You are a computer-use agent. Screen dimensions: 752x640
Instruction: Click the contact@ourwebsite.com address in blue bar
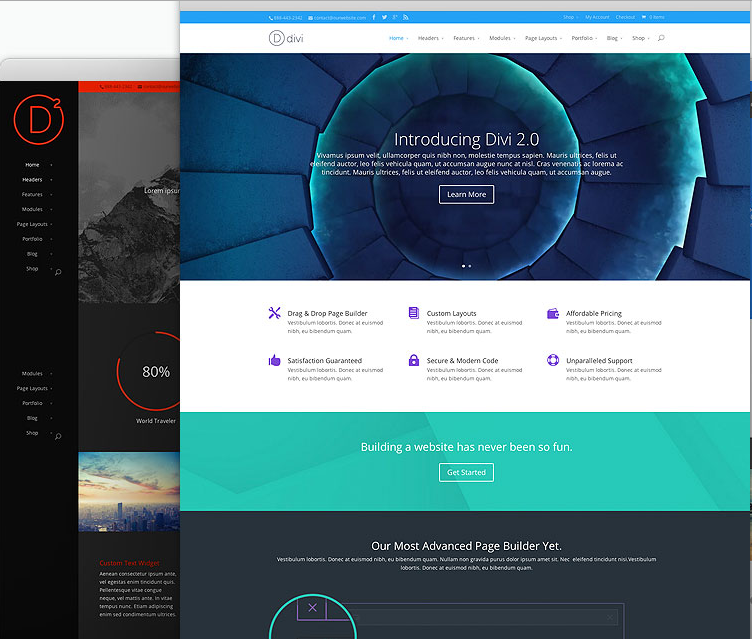pyautogui.click(x=340, y=18)
